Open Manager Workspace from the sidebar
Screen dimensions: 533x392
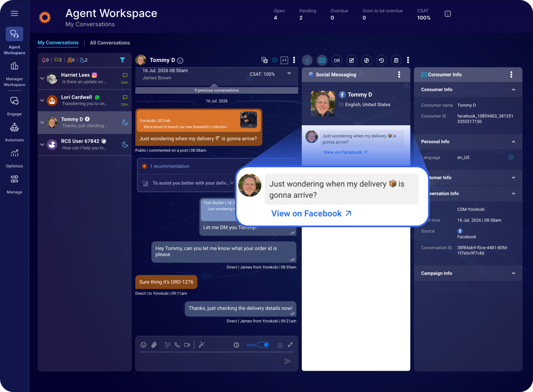15,73
